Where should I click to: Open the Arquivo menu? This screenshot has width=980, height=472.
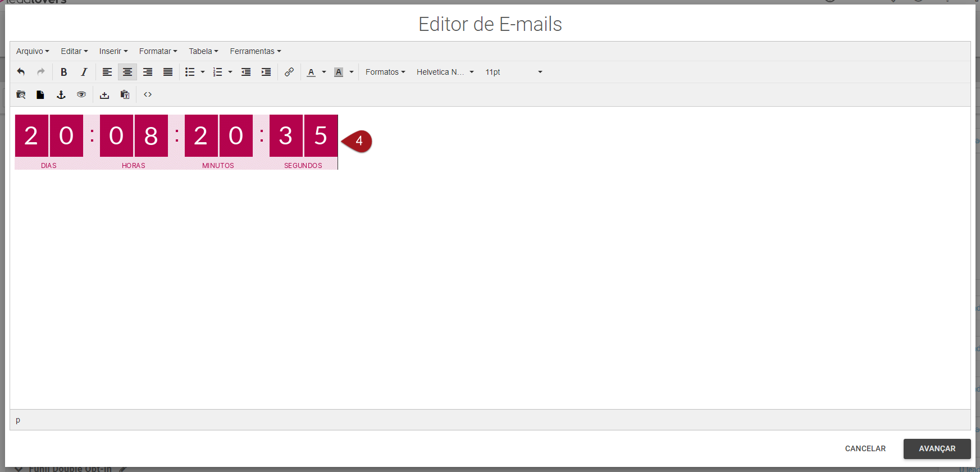point(33,51)
